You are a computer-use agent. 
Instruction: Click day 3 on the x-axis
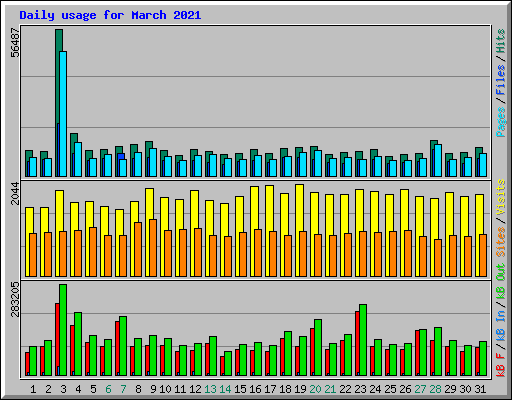point(63,389)
